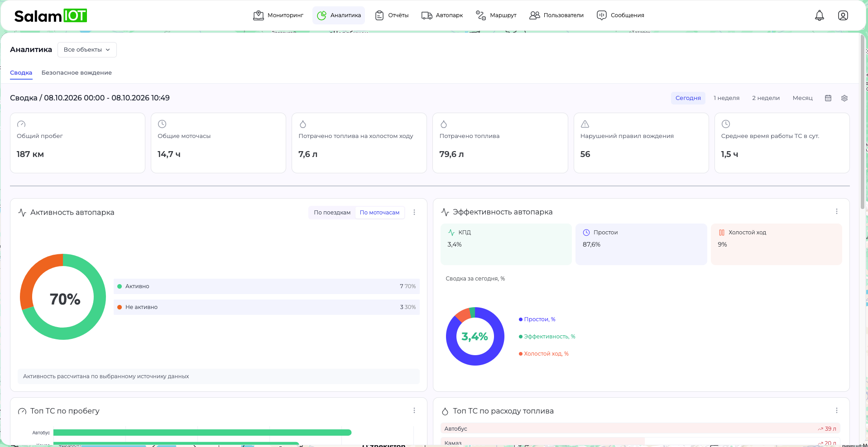The height and width of the screenshot is (447, 868).
Task: Click the SalamIOT logo
Action: (50, 16)
